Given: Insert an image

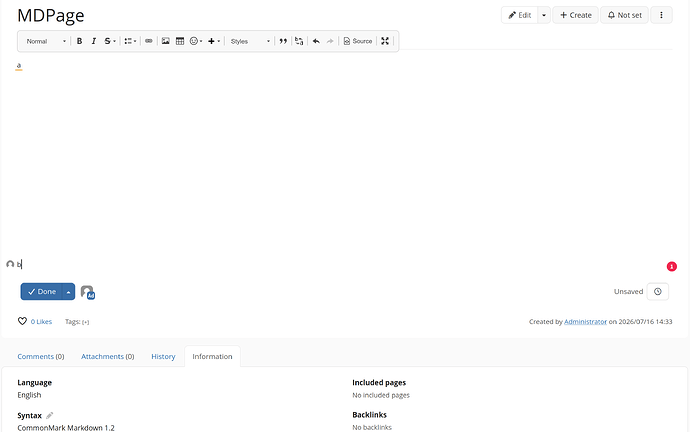Looking at the screenshot, I should (x=165, y=41).
